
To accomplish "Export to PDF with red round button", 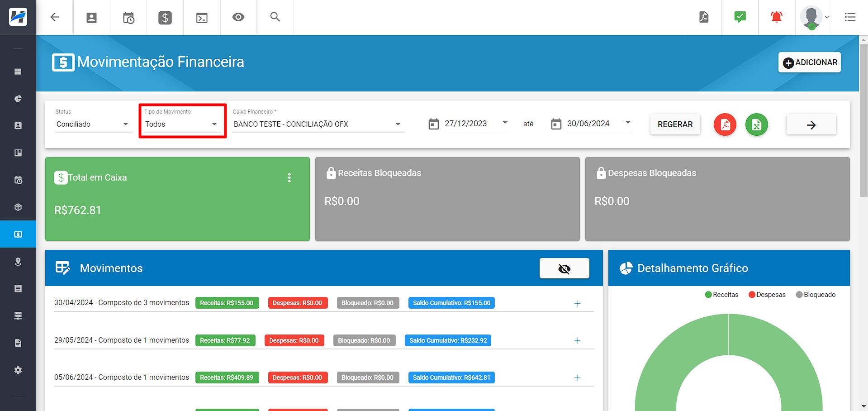I will (x=725, y=124).
